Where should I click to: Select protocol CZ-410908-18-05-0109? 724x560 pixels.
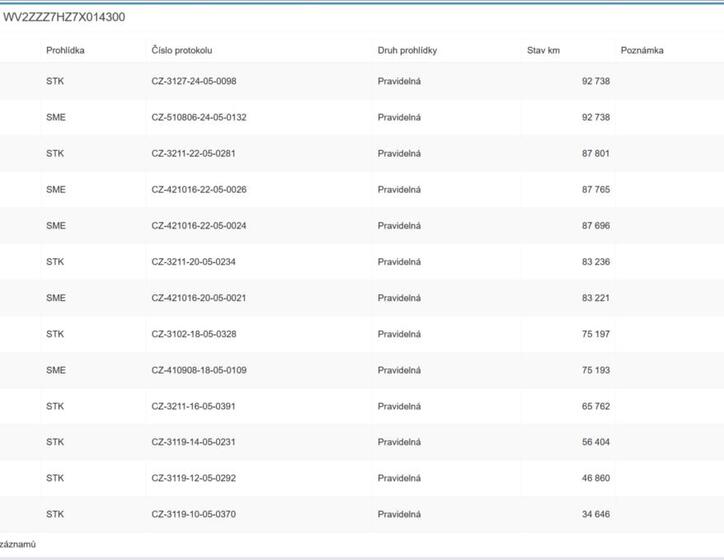click(199, 370)
